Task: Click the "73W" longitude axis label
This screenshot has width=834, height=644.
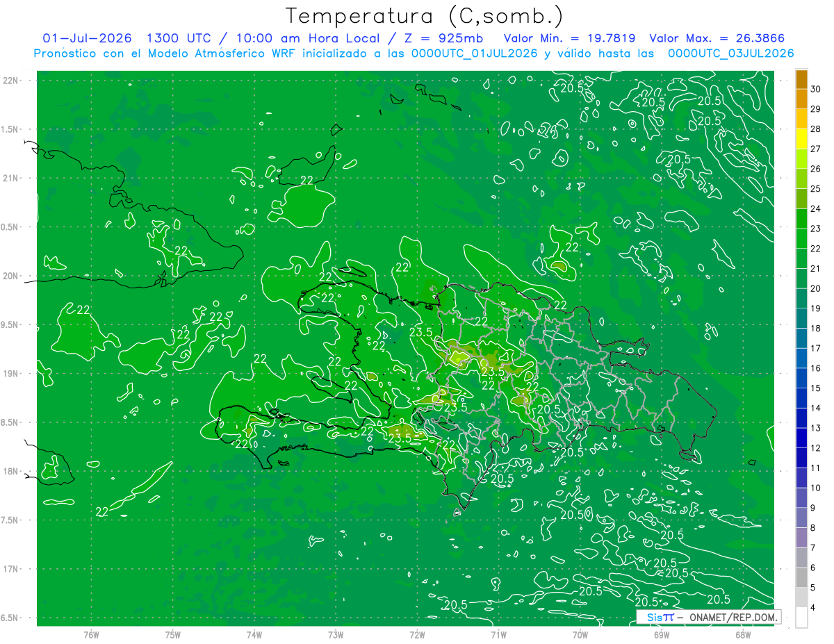Action: pyautogui.click(x=336, y=634)
